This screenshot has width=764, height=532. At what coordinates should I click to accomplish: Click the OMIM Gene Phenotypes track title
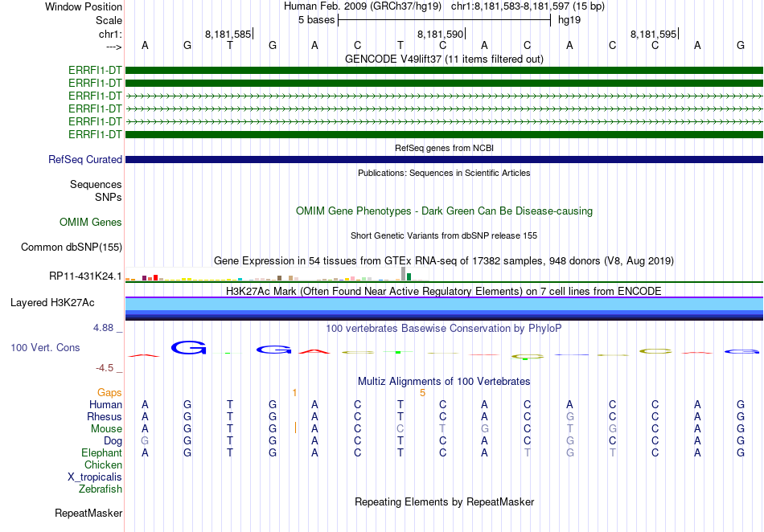(444, 211)
